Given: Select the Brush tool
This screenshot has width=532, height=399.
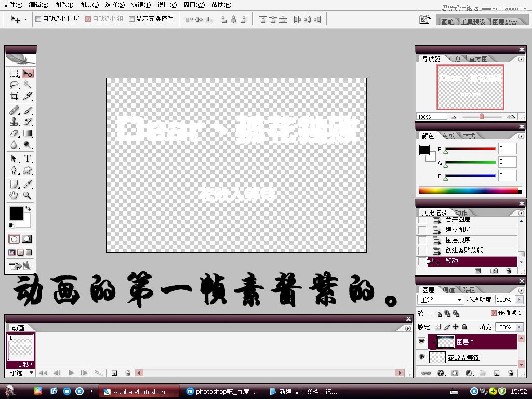Looking at the screenshot, I should point(27,111).
